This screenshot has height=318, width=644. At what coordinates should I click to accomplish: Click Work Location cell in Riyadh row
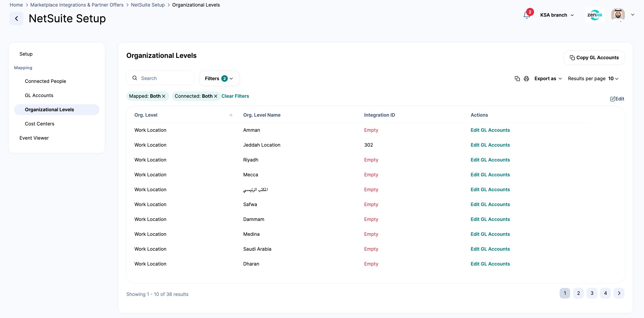[x=150, y=160]
